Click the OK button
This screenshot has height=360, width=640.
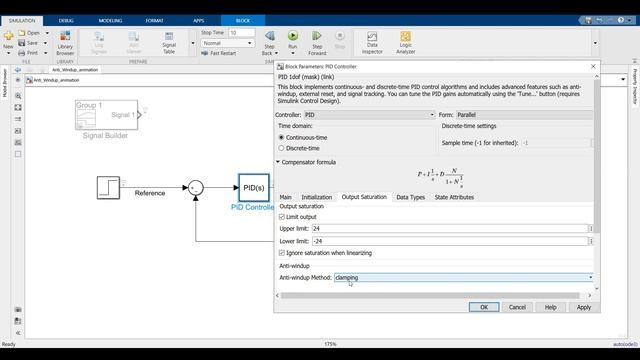484,307
